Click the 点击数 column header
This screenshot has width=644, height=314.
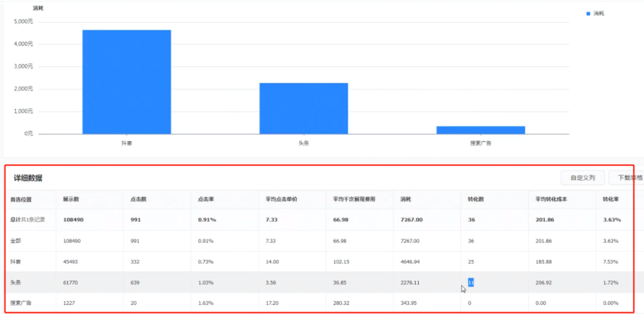[x=139, y=200]
